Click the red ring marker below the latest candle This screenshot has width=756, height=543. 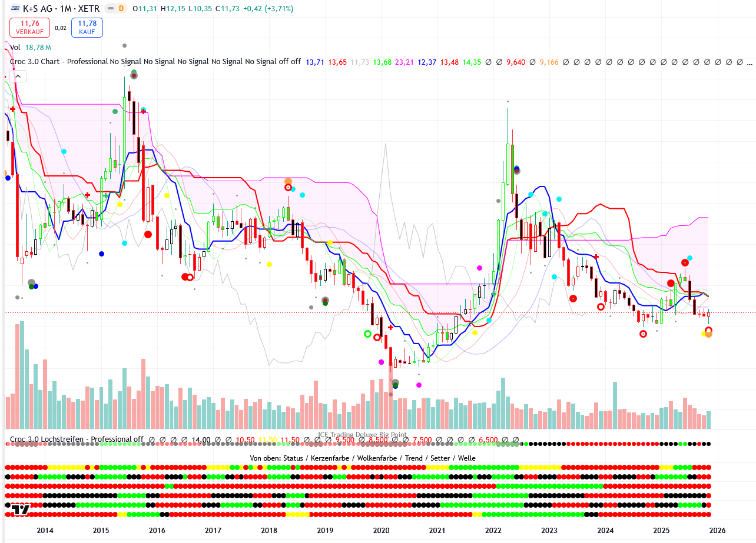pos(708,331)
